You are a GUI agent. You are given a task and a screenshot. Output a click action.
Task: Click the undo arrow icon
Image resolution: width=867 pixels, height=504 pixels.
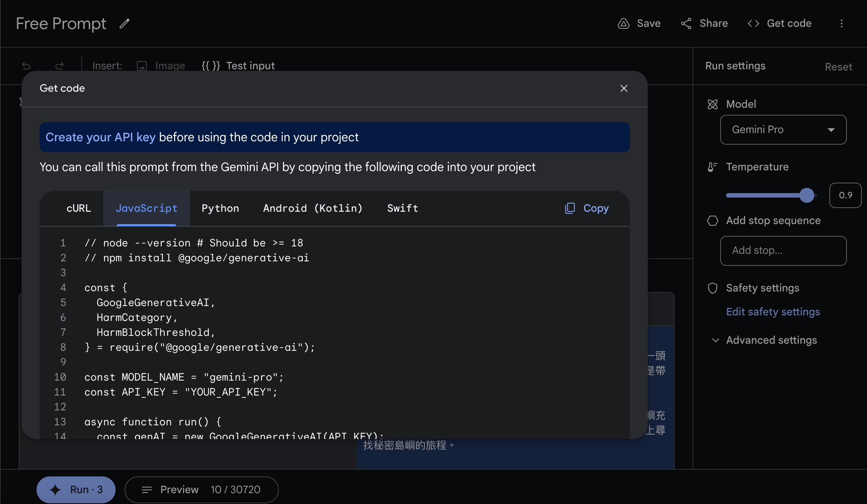point(26,66)
